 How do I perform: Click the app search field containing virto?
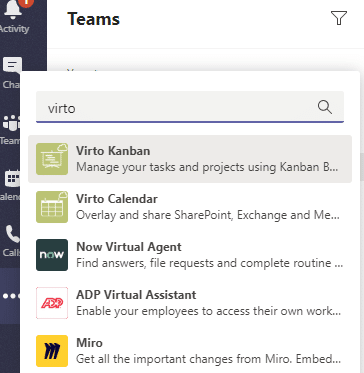click(190, 107)
